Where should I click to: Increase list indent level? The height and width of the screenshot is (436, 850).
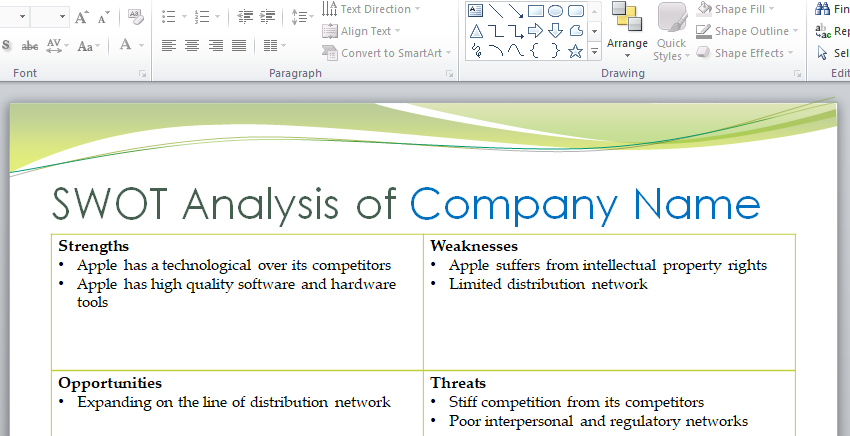coord(267,17)
